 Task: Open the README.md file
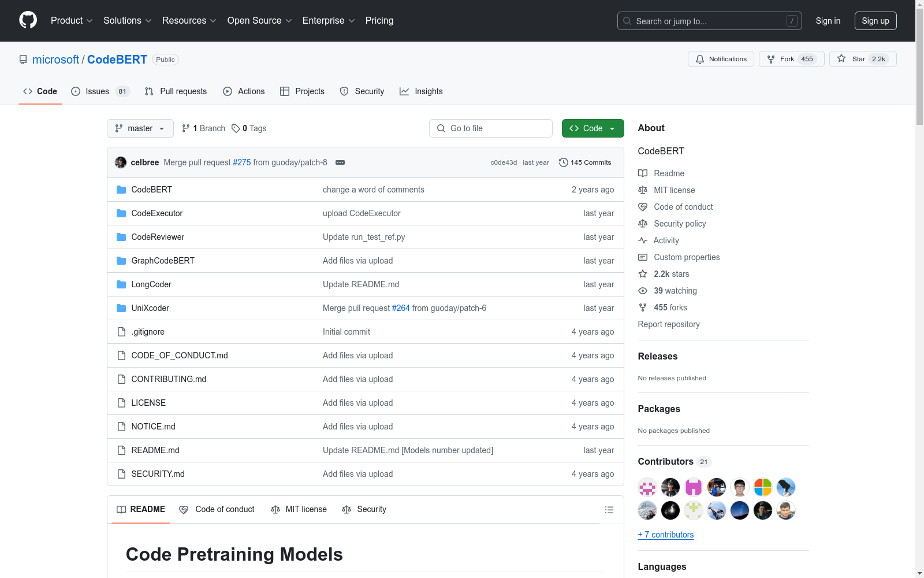(155, 450)
